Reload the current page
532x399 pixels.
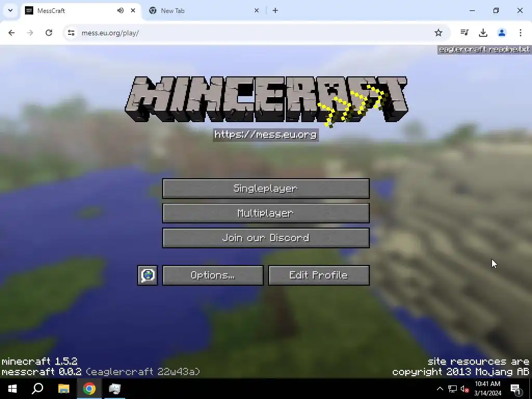(x=49, y=33)
